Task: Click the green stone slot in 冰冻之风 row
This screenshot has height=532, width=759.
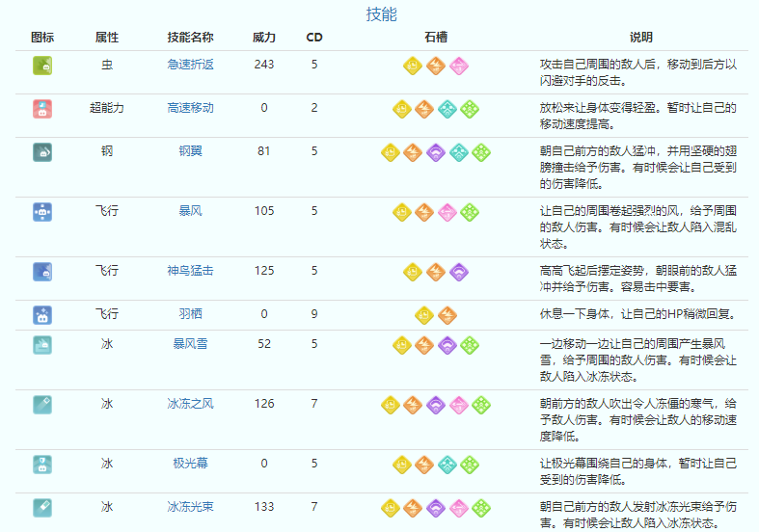Action: [481, 405]
